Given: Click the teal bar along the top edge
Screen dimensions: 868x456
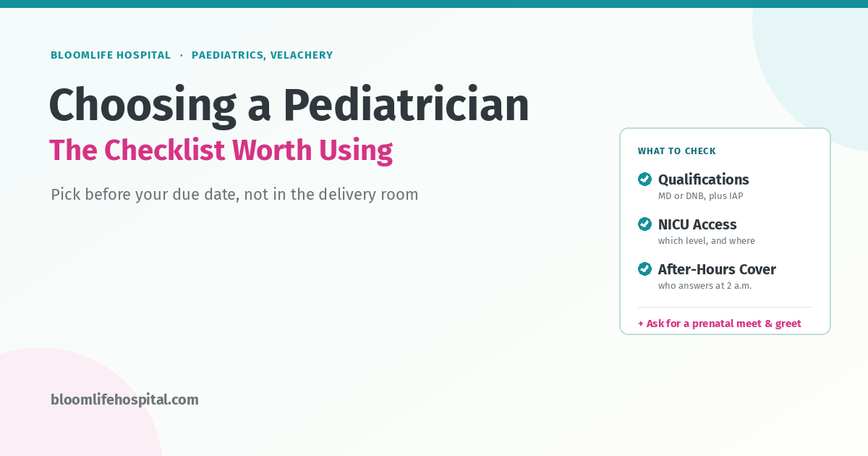Looking at the screenshot, I should (x=434, y=4).
